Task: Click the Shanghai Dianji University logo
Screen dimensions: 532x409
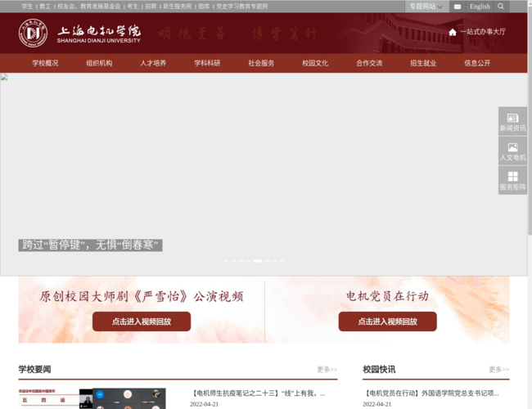Action: pos(80,33)
